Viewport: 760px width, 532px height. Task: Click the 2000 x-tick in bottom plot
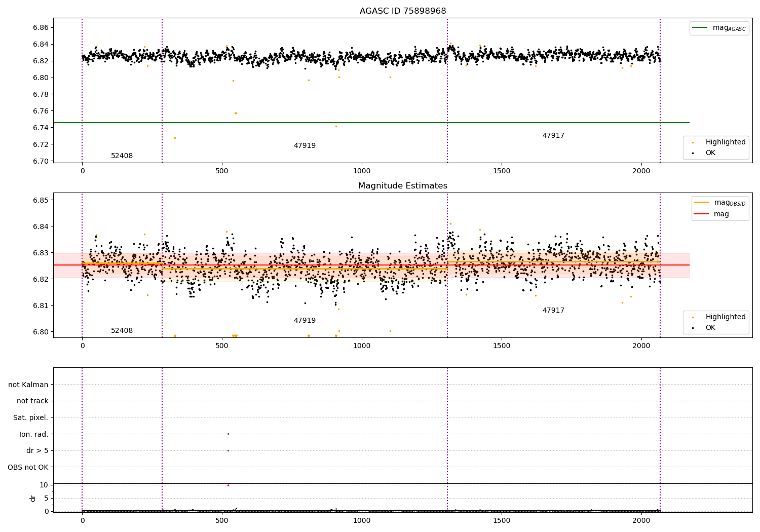641,521
